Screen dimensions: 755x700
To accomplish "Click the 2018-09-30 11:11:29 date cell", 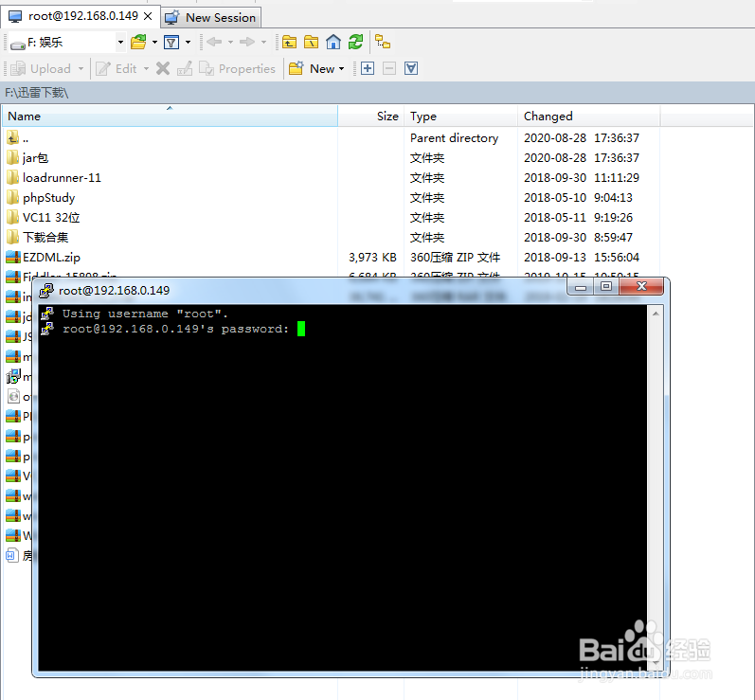I will 582,178.
